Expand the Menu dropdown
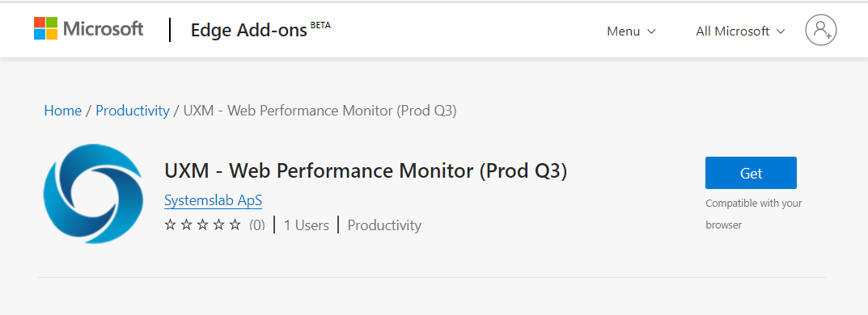The height and width of the screenshot is (315, 868). (x=631, y=31)
